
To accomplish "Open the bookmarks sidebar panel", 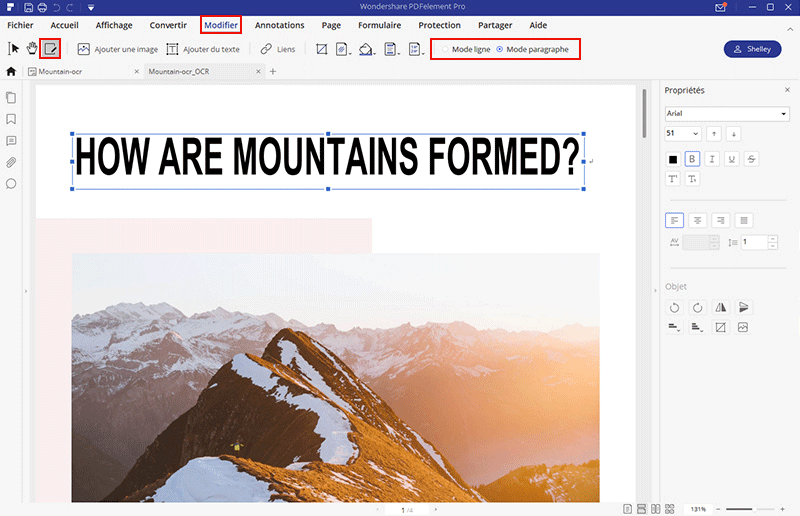I will click(11, 119).
